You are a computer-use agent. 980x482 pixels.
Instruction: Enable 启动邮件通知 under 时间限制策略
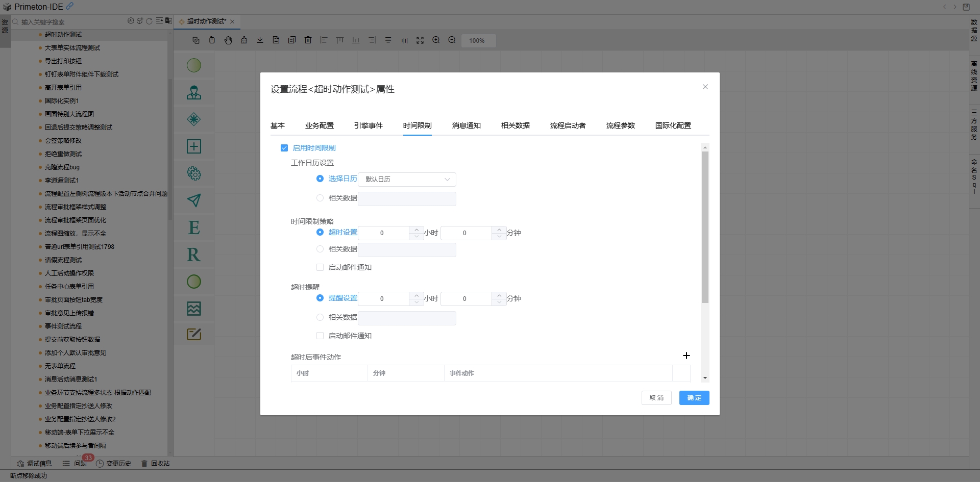320,267
